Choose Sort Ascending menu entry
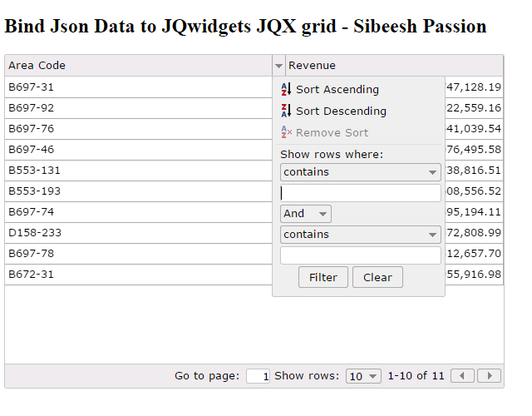 [x=358, y=89]
